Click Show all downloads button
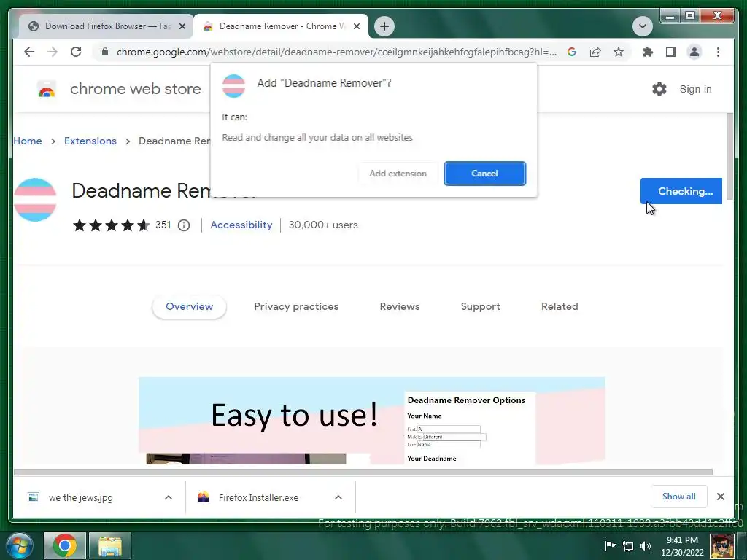Image resolution: width=747 pixels, height=560 pixels. pos(679,497)
